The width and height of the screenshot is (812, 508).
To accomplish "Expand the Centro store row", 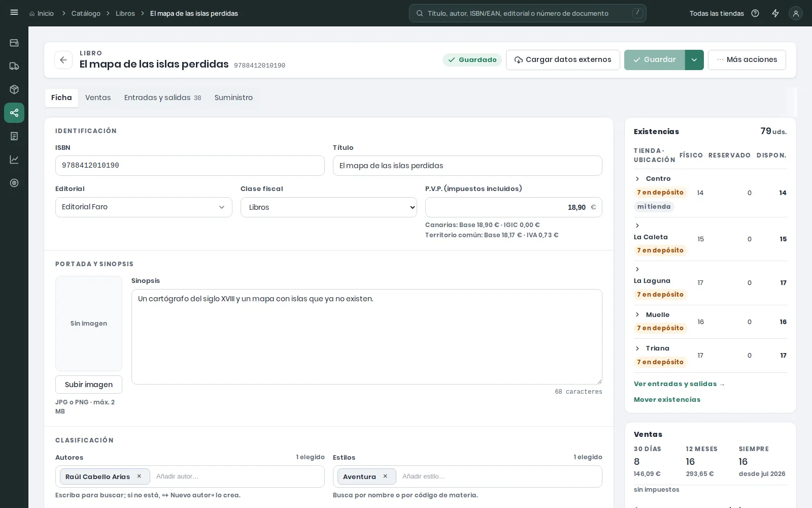I will (x=637, y=179).
